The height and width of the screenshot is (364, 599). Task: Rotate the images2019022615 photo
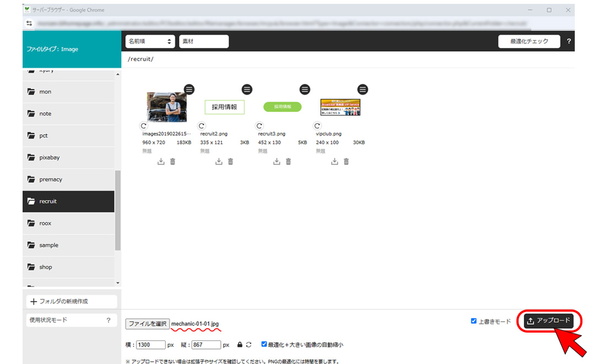[x=144, y=126]
